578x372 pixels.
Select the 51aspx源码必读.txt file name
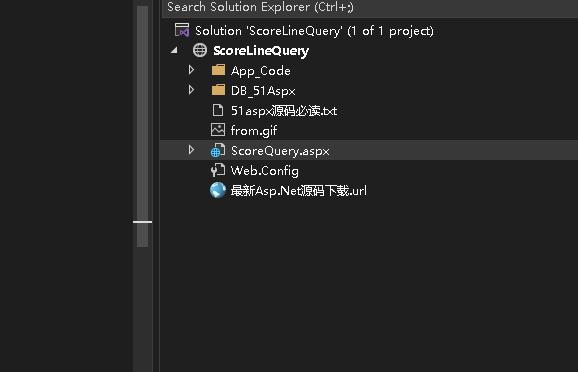click(284, 111)
